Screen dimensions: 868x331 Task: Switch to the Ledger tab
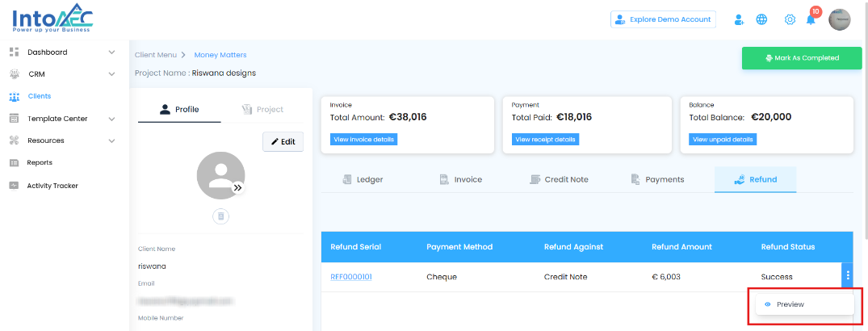pyautogui.click(x=363, y=179)
